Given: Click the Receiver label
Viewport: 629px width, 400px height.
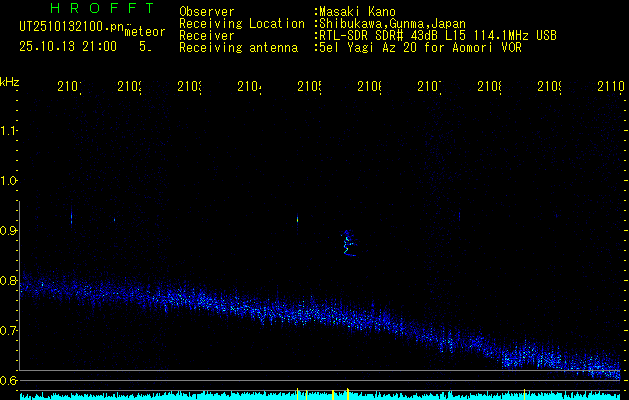Looking at the screenshot, I should point(207,36).
